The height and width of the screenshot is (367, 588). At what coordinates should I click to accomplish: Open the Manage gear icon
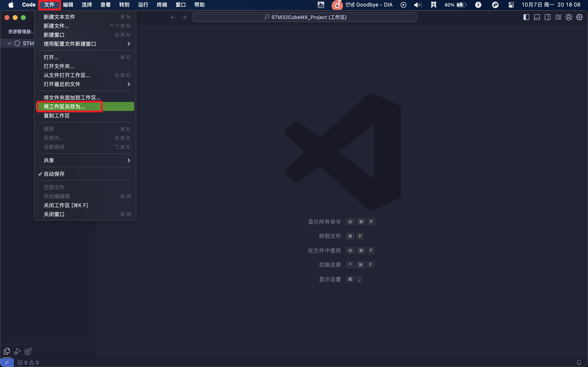coord(579,17)
